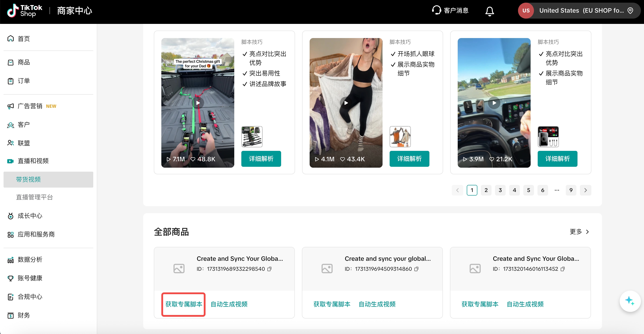Open 客户消息 headset icon

436,11
